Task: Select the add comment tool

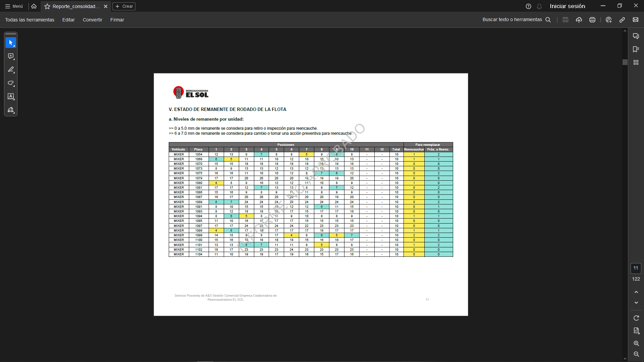Action: tap(11, 56)
